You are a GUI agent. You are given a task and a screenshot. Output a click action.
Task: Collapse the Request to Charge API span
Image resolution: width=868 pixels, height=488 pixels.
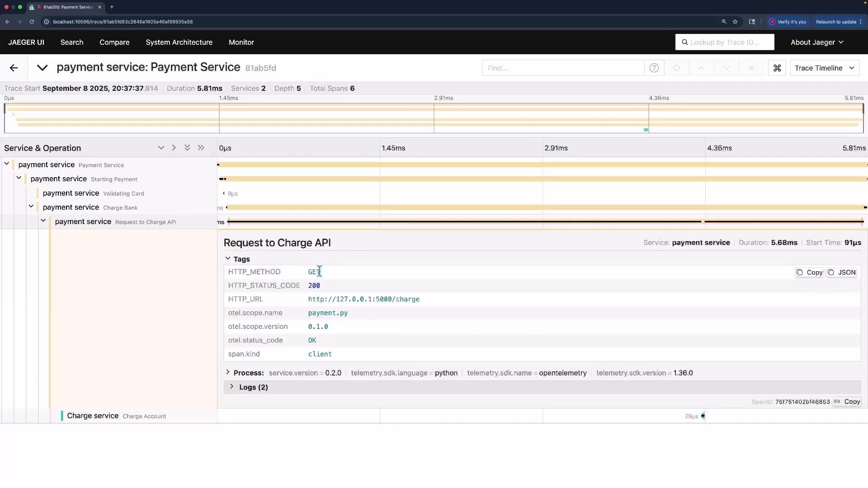click(x=43, y=221)
